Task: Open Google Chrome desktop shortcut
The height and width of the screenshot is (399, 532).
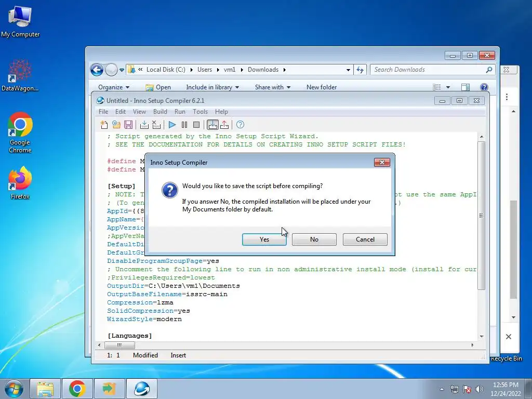Action: (x=20, y=132)
